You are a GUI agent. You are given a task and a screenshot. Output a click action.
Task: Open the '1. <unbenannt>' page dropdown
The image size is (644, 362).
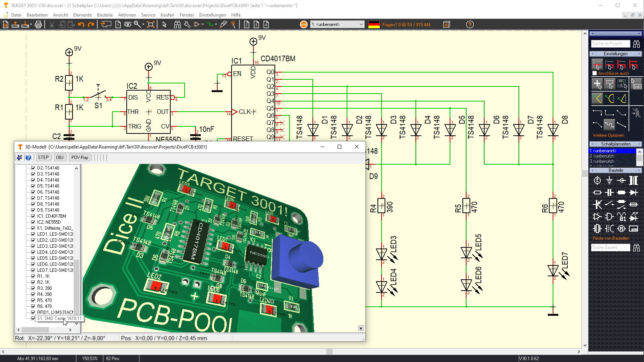tap(337, 24)
